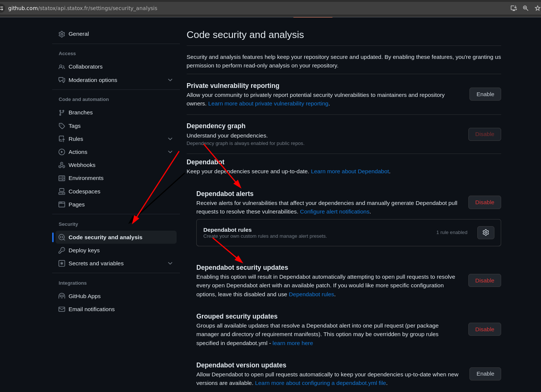Click the Rules icon in sidebar

(62, 139)
